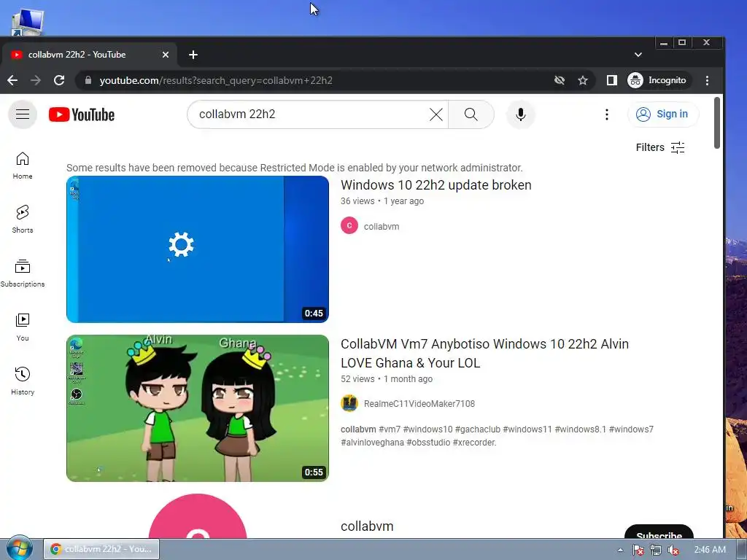747x560 pixels.
Task: Open the CollabVM Vm7 Anybotiso video title
Action: 484,354
